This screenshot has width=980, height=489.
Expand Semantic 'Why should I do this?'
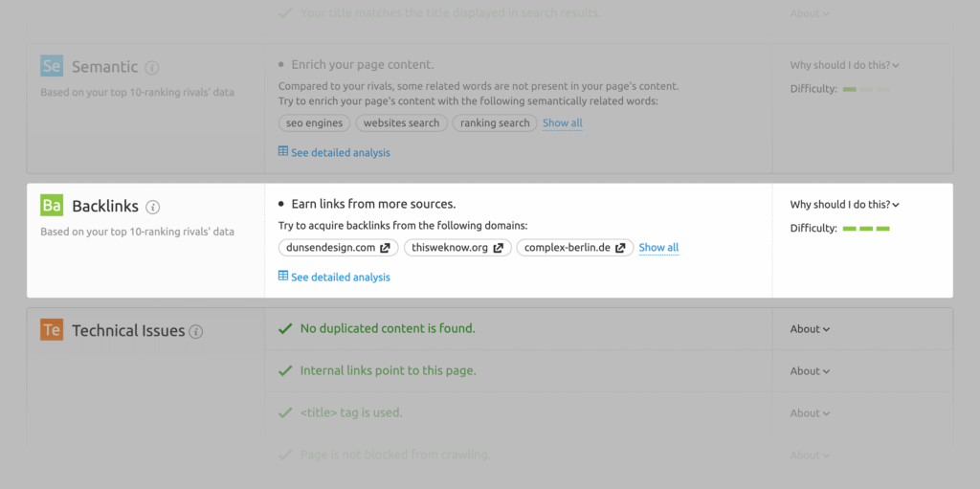click(844, 65)
